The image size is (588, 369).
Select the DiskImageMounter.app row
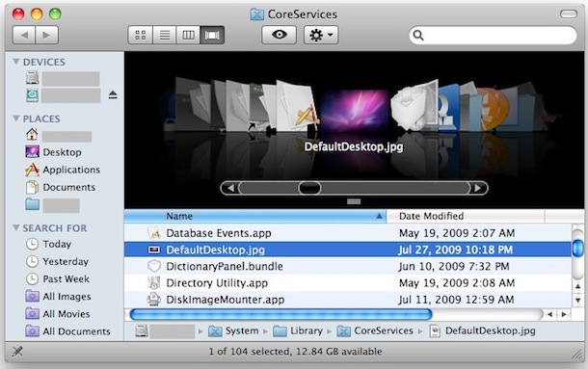pyautogui.click(x=348, y=300)
